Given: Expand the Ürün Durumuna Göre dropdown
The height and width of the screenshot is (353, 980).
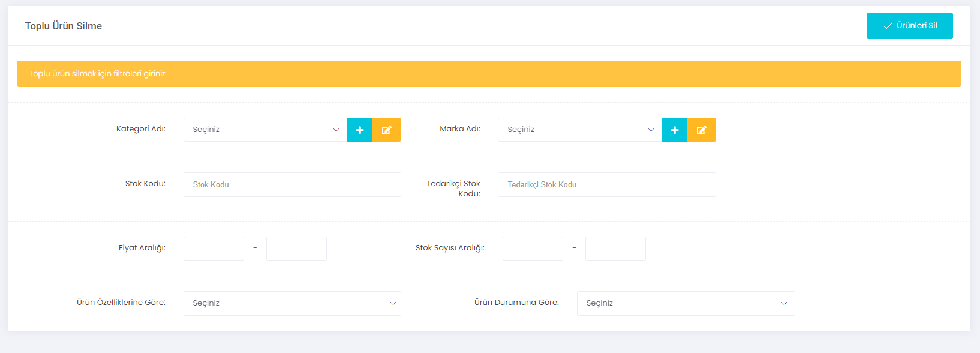Looking at the screenshot, I should click(686, 303).
